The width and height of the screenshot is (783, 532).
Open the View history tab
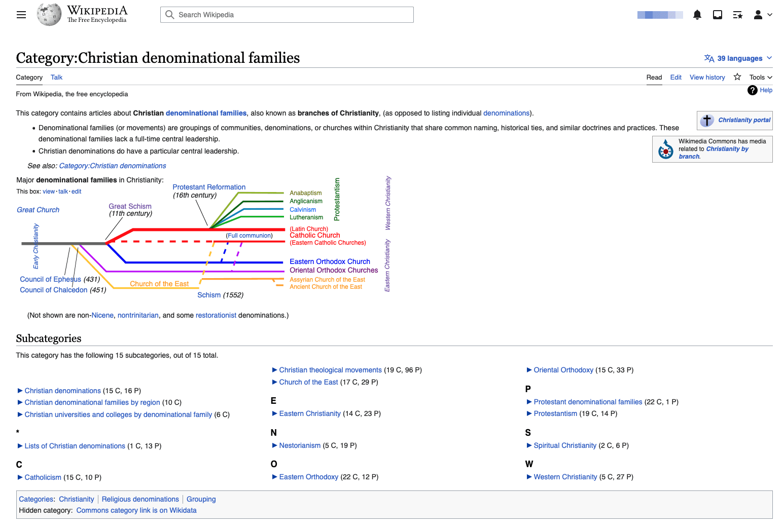[707, 78]
